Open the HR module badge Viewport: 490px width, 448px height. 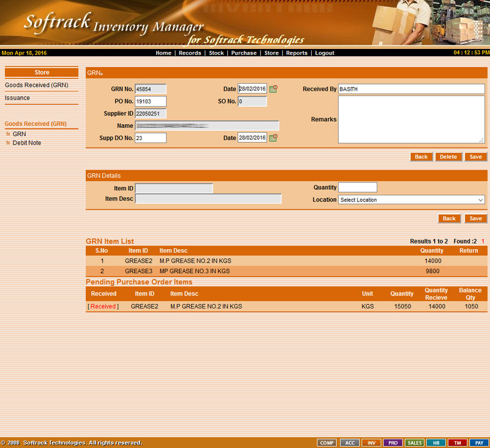(x=435, y=442)
